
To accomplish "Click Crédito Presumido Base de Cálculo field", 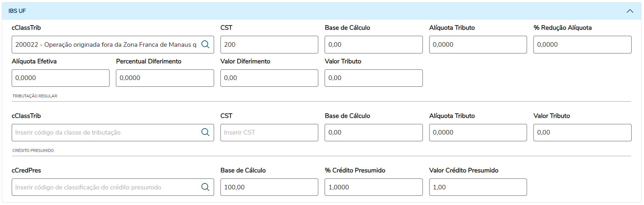I will pyautogui.click(x=269, y=187).
